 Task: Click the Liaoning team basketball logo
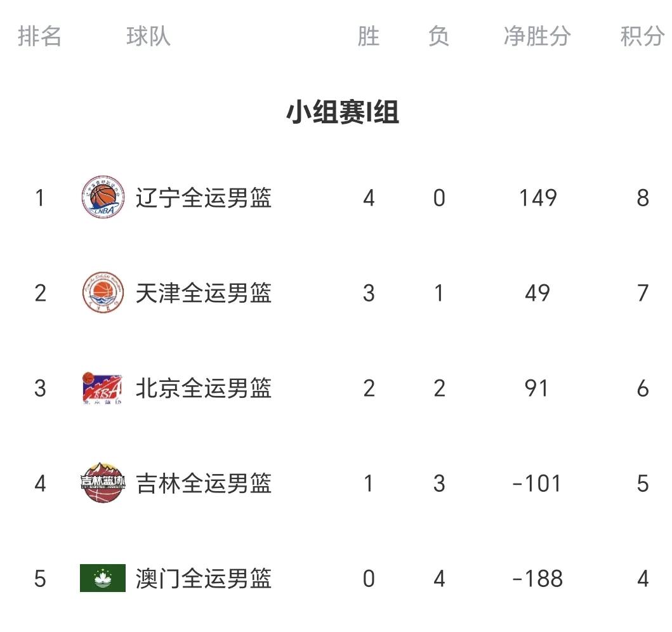[103, 197]
